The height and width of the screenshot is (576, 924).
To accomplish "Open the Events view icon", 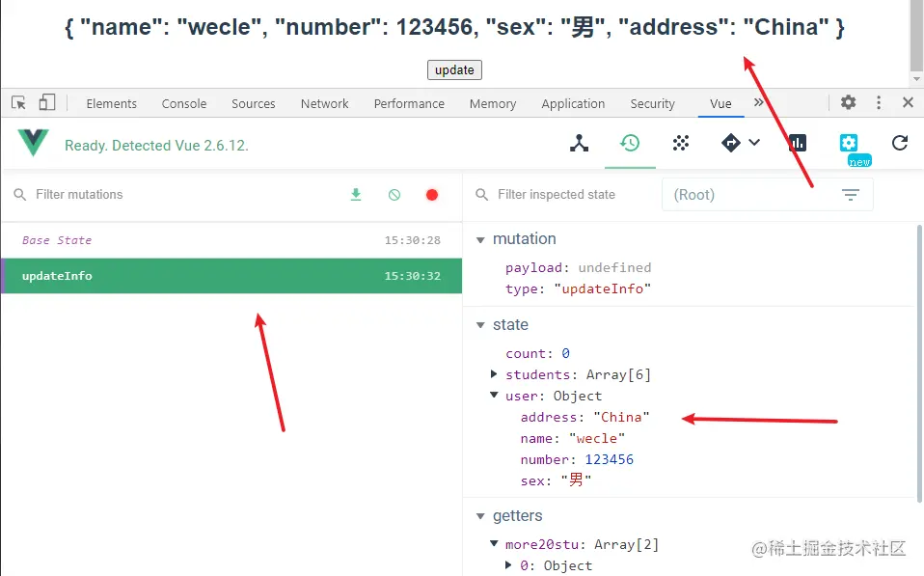I will [681, 143].
